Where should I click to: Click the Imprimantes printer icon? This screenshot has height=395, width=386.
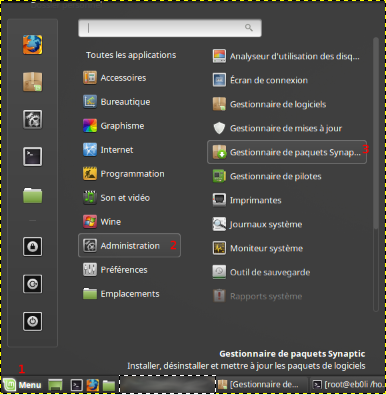pyautogui.click(x=219, y=200)
